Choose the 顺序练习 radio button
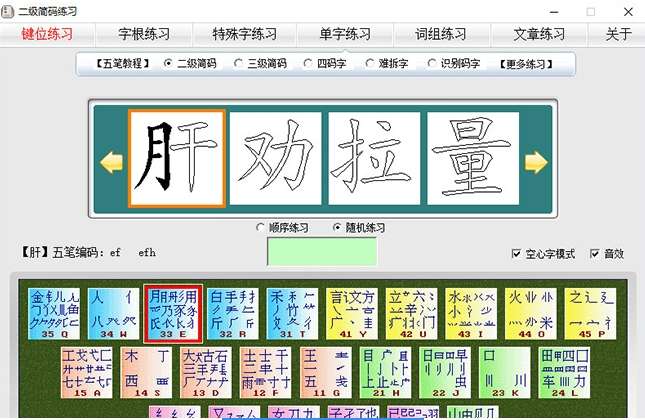The height and width of the screenshot is (420, 645). tap(262, 227)
